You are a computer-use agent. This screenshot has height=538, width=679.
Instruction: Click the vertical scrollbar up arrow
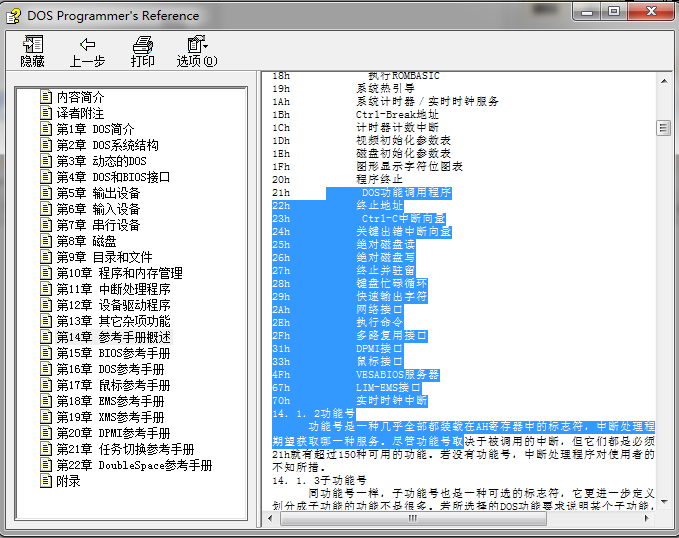click(x=664, y=81)
